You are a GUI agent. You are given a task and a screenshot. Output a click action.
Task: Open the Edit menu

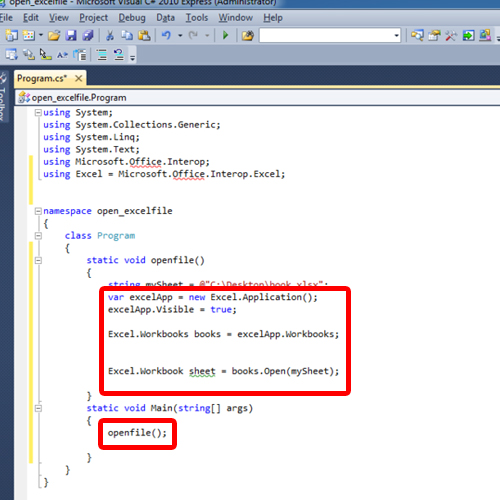pyautogui.click(x=31, y=17)
